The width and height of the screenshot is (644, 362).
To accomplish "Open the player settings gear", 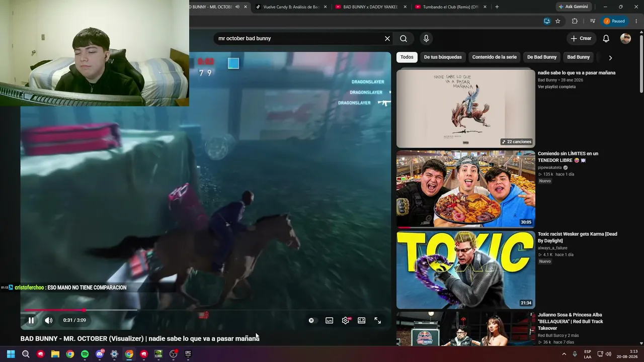I will [346, 320].
